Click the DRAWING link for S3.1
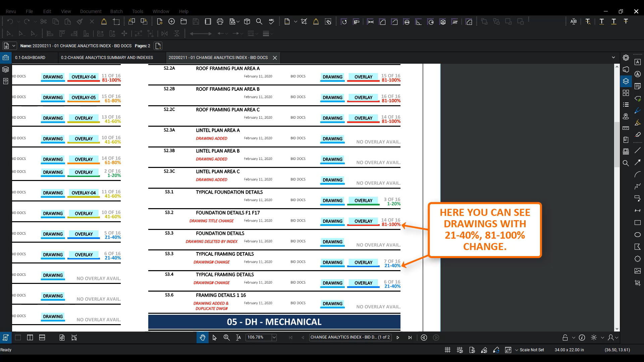Screen dimensions: 644x362 coord(332,200)
